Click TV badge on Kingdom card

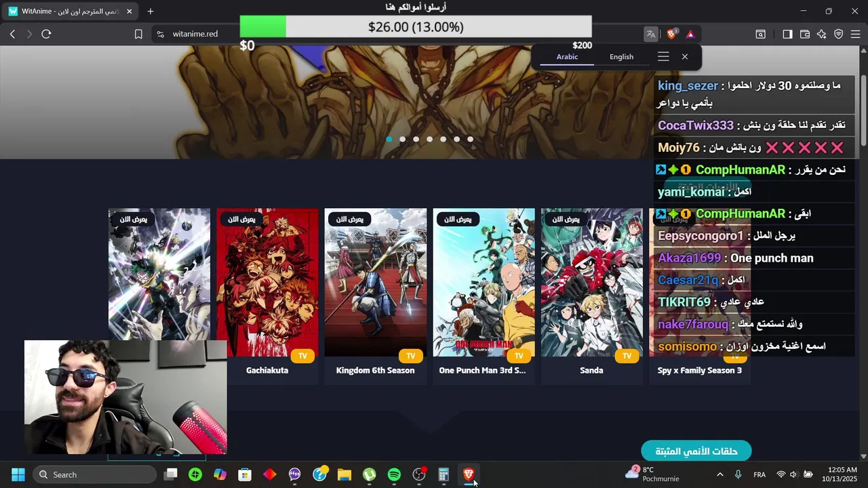click(x=411, y=356)
